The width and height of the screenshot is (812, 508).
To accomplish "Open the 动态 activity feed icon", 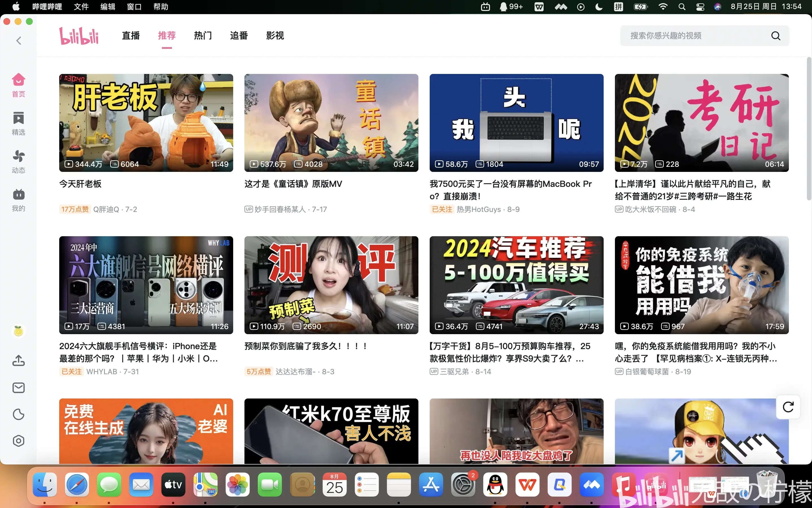I will [x=18, y=162].
